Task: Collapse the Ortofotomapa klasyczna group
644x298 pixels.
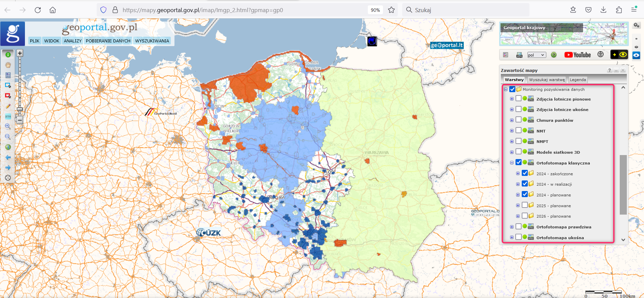Action: pyautogui.click(x=512, y=163)
